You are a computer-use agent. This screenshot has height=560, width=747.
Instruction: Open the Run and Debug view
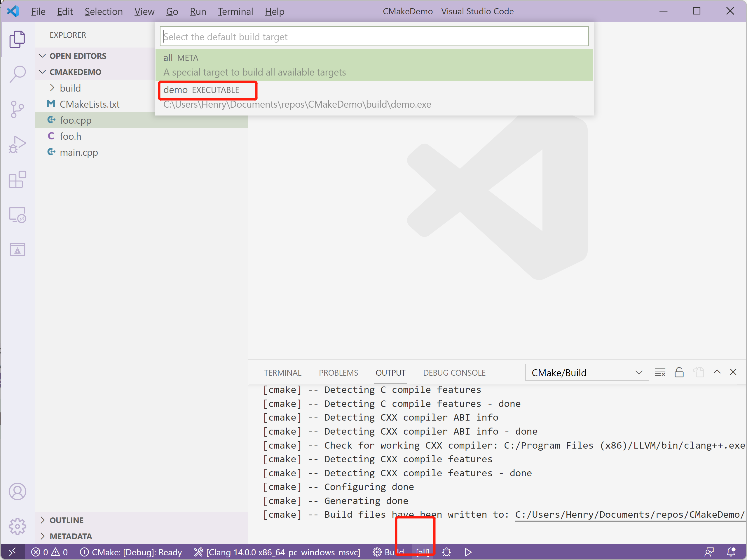tap(17, 144)
